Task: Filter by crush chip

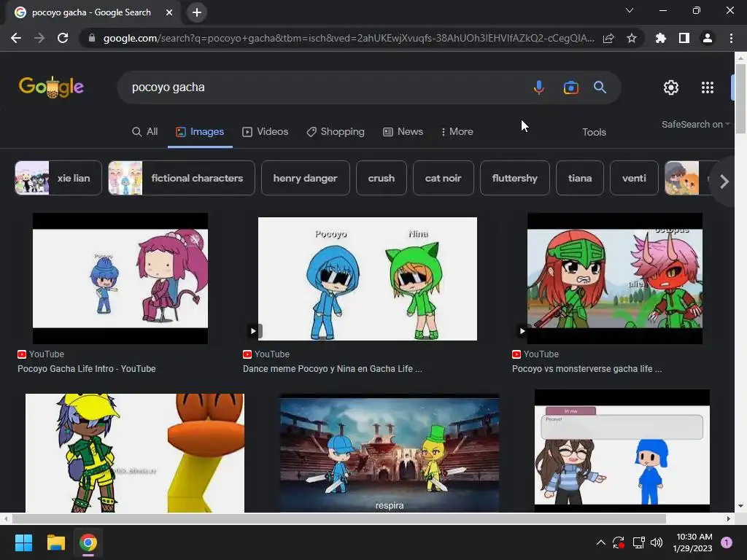Action: tap(381, 178)
